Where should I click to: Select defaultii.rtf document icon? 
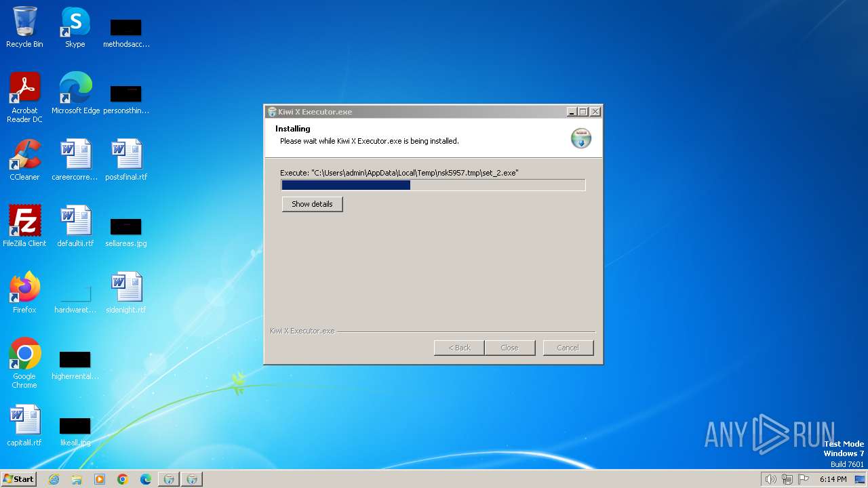point(75,226)
